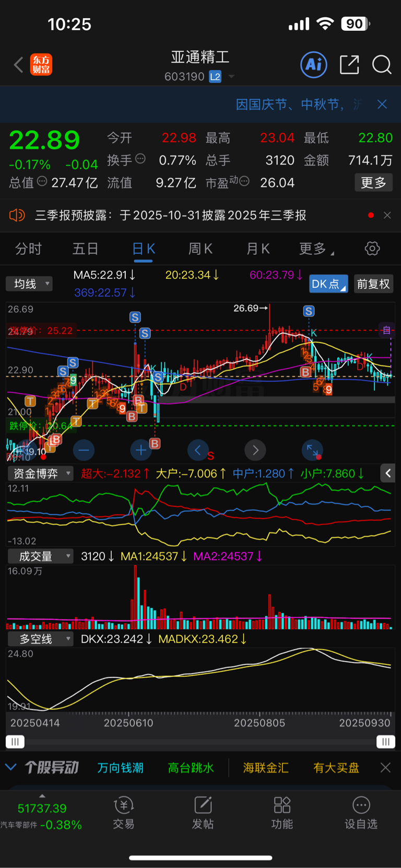The image size is (401, 868).
Task: Select the 日K tab
Action: [144, 249]
